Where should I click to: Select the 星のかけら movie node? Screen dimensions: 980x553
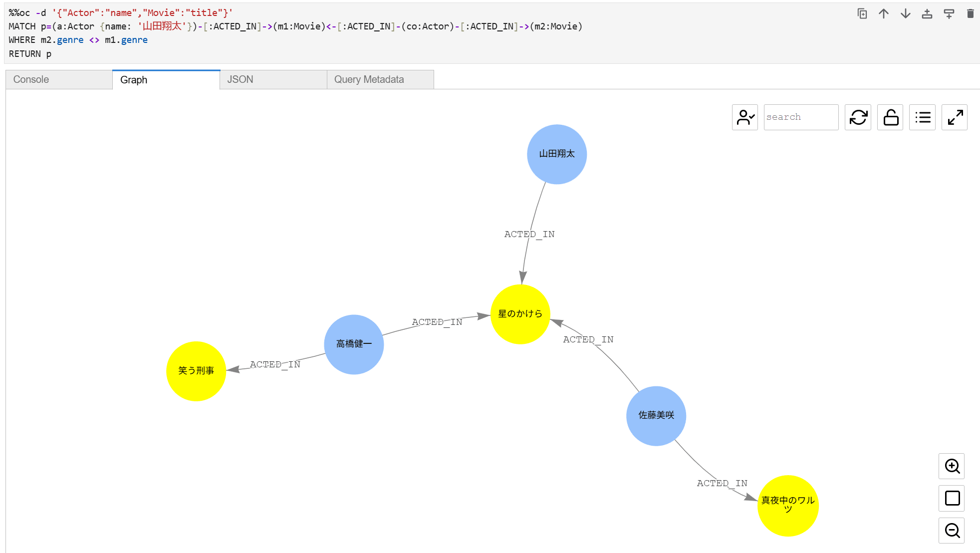(520, 314)
